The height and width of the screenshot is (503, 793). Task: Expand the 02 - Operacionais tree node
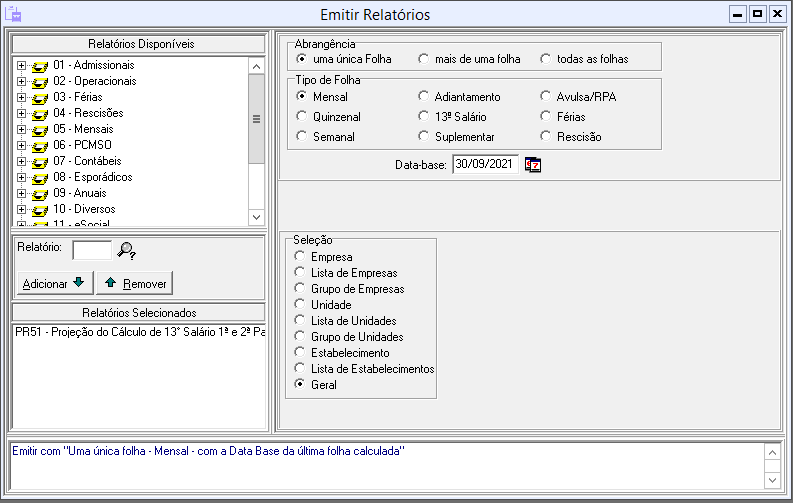(22, 81)
